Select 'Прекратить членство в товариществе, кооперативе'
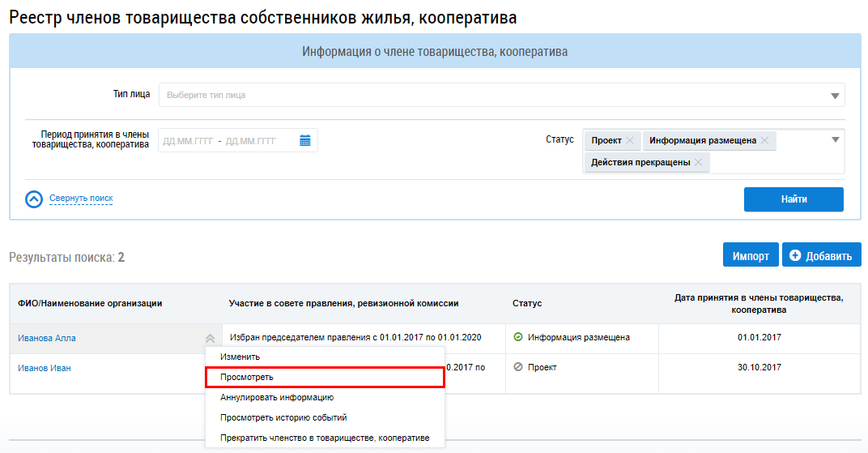The height and width of the screenshot is (453, 868). click(x=325, y=438)
